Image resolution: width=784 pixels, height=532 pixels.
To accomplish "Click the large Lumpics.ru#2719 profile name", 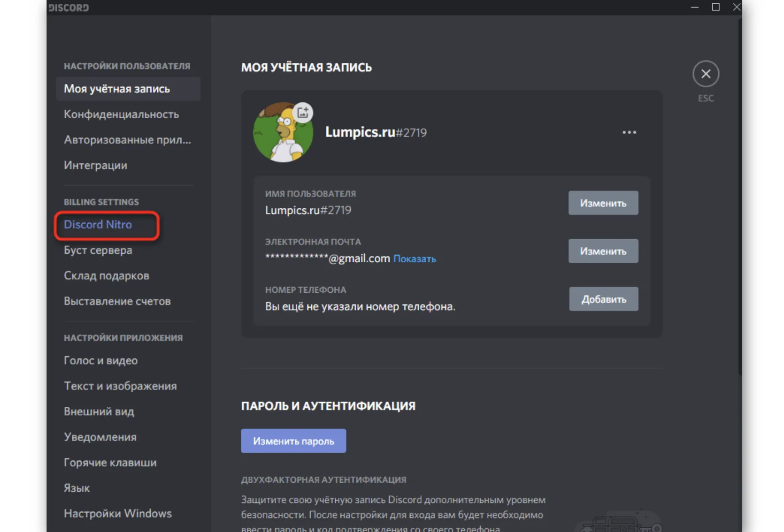I will 376,132.
